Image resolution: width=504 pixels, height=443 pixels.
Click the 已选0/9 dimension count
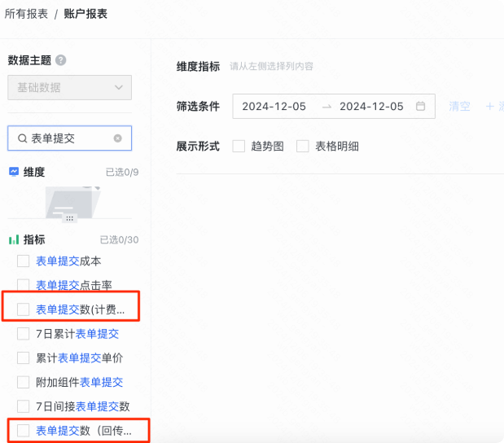coord(122,173)
